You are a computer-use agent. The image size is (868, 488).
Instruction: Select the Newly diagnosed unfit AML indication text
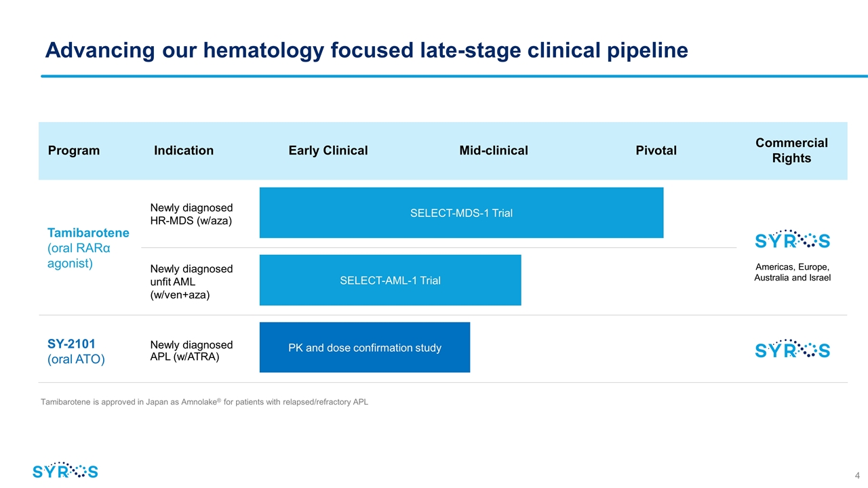pos(191,281)
